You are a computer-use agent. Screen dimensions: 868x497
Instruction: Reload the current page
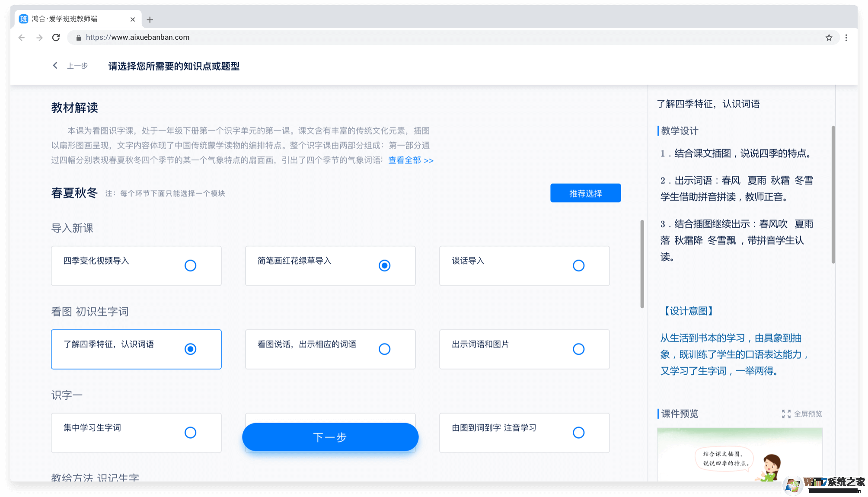click(x=56, y=38)
